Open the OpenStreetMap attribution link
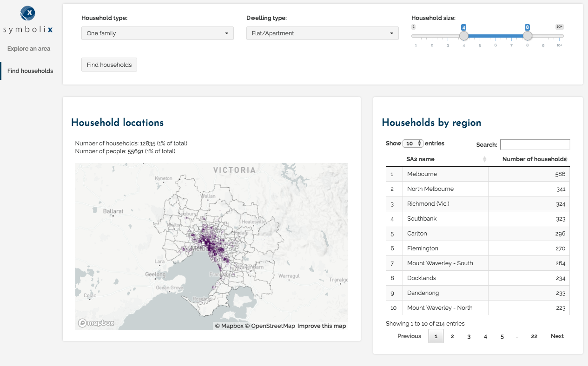 [x=270, y=326]
